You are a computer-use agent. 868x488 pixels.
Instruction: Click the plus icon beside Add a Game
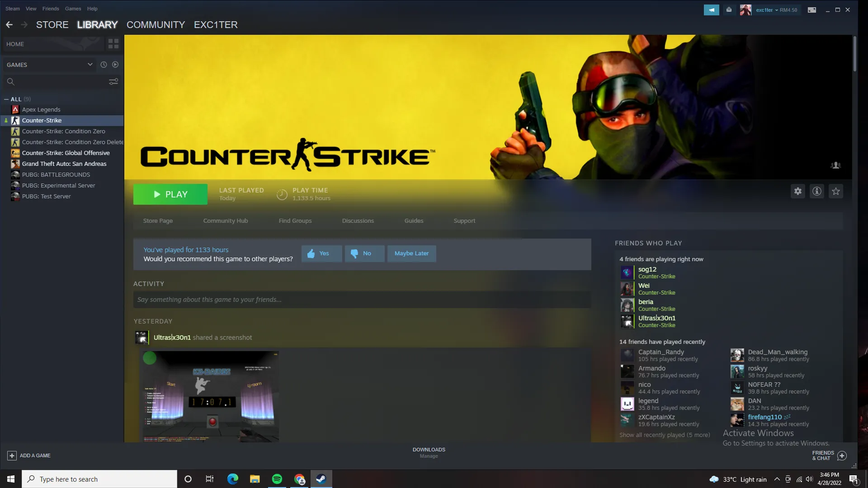point(12,455)
